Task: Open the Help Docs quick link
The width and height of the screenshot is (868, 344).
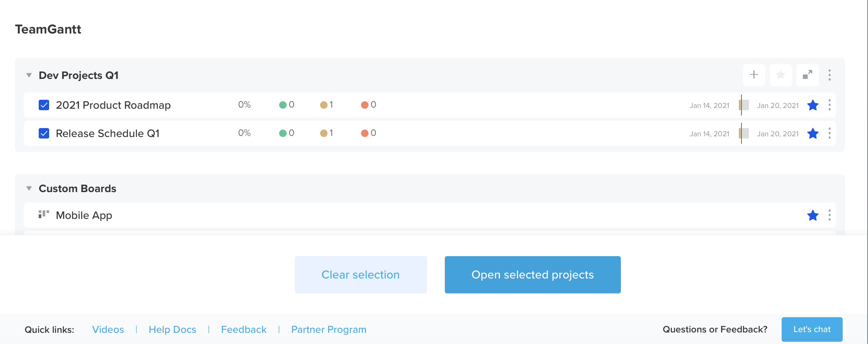Action: click(x=172, y=329)
